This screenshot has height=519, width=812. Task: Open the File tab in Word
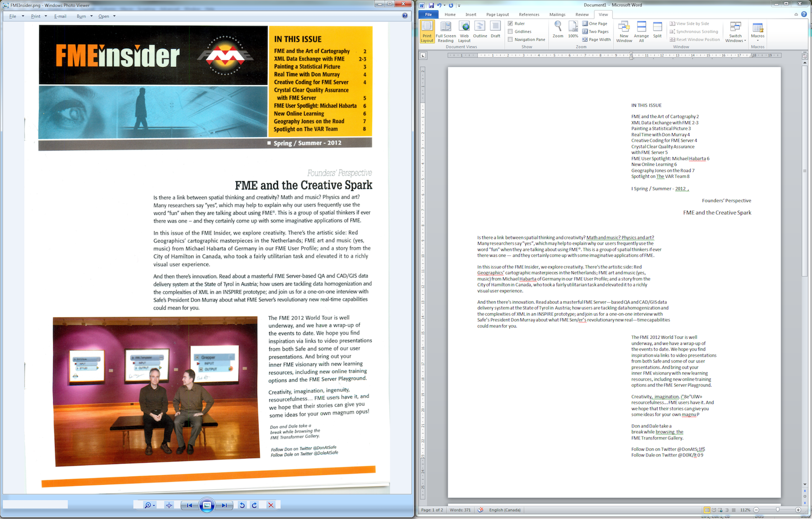428,14
